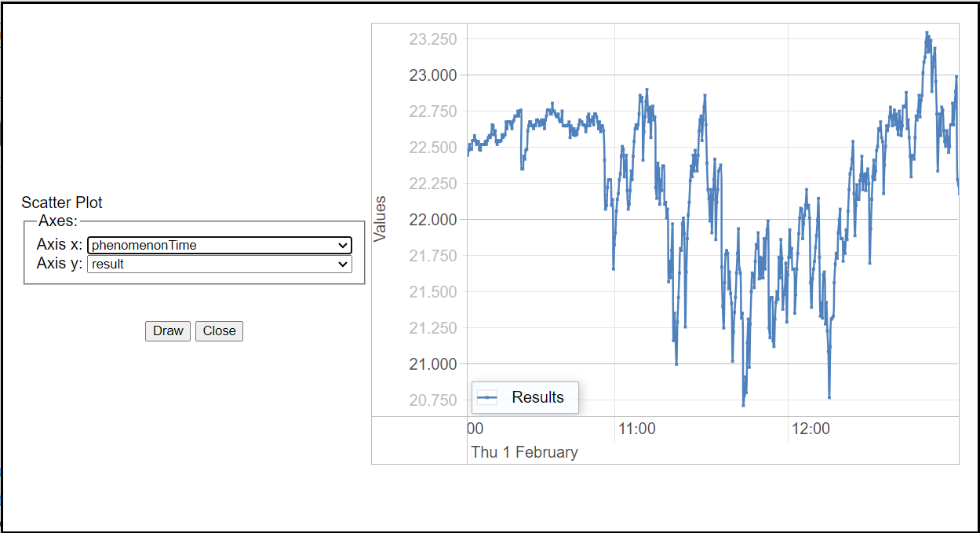Click the 23.250 y-axis tick label
This screenshot has height=533, width=980.
433,39
